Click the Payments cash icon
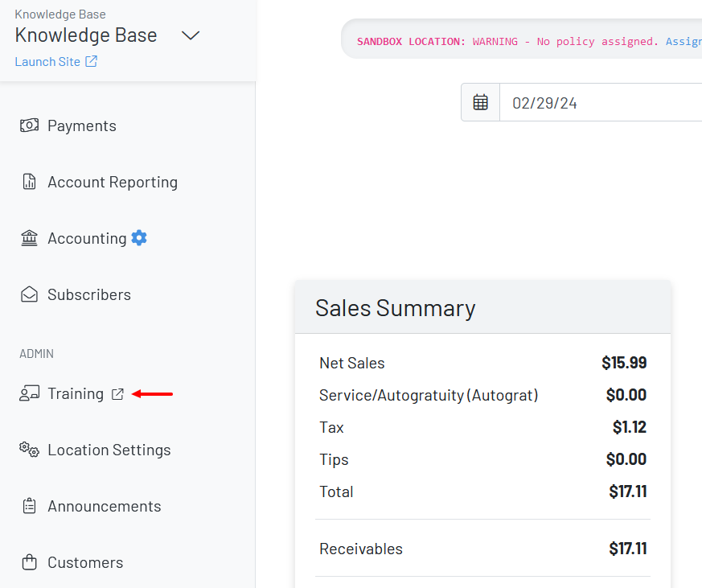Image resolution: width=702 pixels, height=588 pixels. (29, 125)
